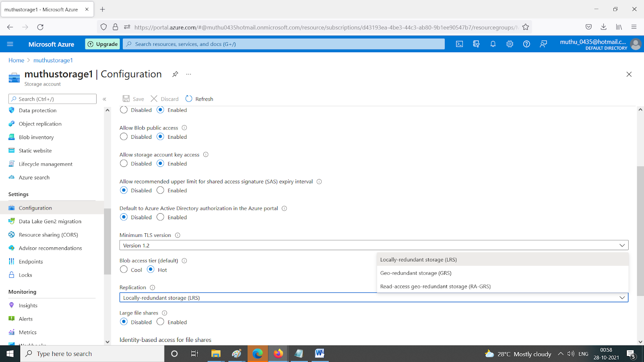Click the Upgrade button

pos(103,44)
